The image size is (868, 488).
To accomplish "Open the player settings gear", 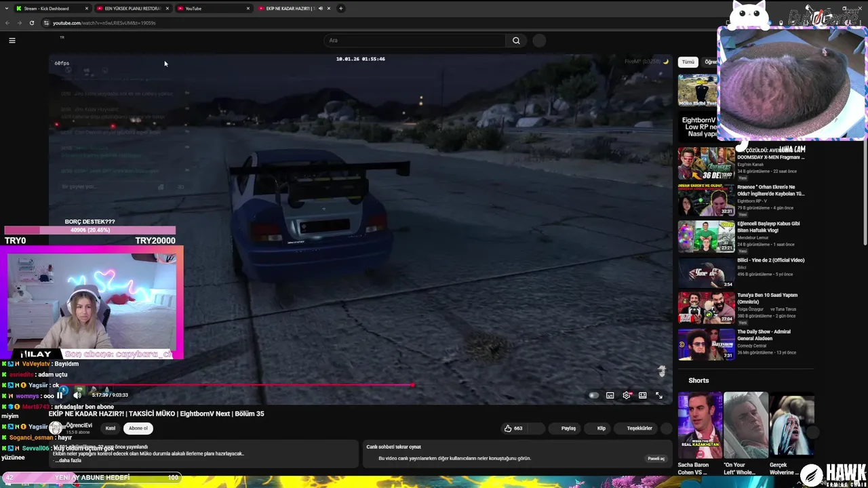I will pos(627,395).
